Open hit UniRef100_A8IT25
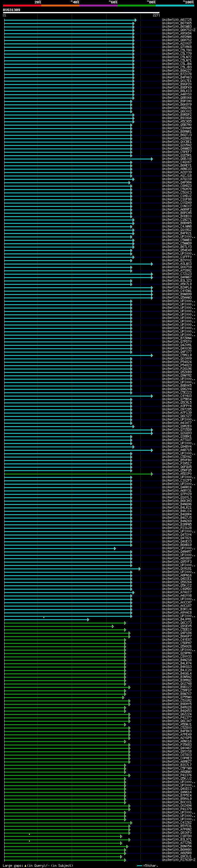This screenshot has height=868, width=197. (x=177, y=20)
